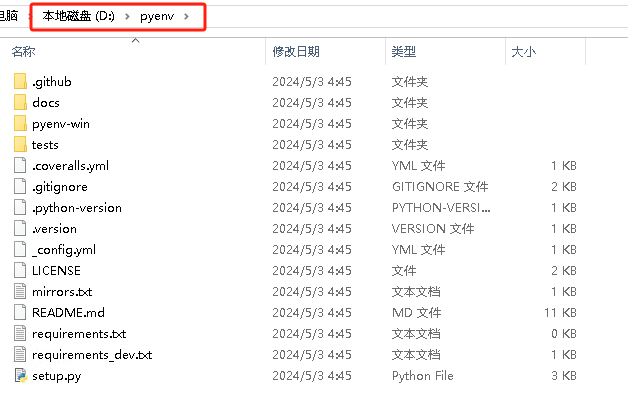Image resolution: width=628 pixels, height=401 pixels.
Task: Select the tests folder icon
Action: tap(20, 145)
